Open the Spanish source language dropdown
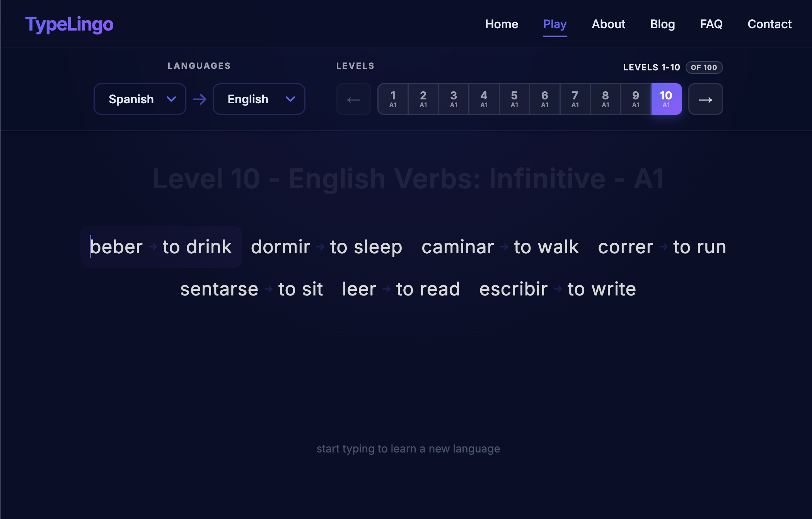 (140, 99)
